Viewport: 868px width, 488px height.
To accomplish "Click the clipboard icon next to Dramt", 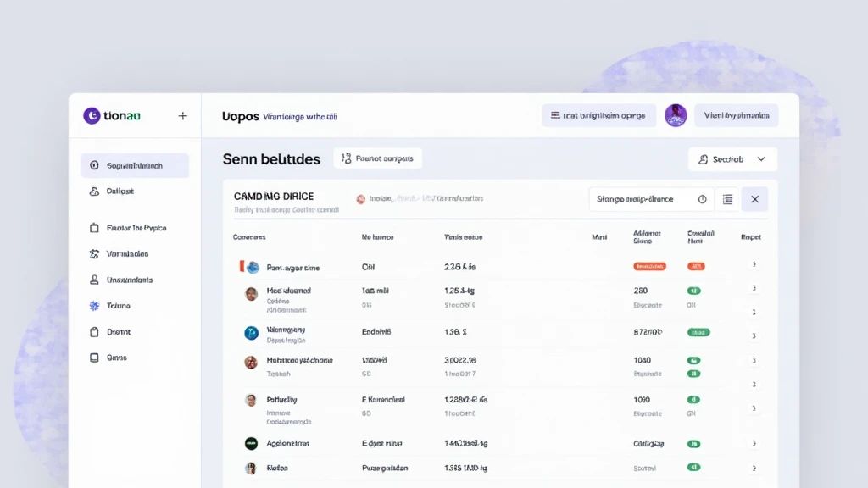I will (x=94, y=332).
